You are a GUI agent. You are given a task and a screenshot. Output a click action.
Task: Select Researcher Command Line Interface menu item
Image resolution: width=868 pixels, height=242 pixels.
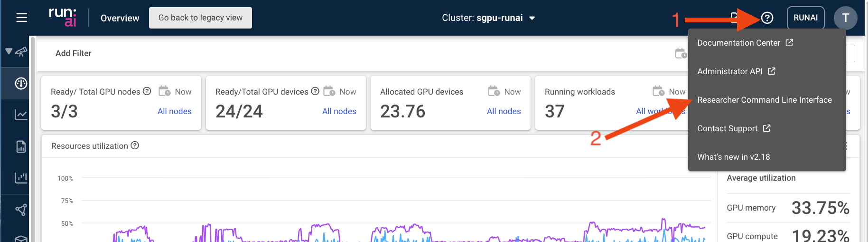point(764,100)
